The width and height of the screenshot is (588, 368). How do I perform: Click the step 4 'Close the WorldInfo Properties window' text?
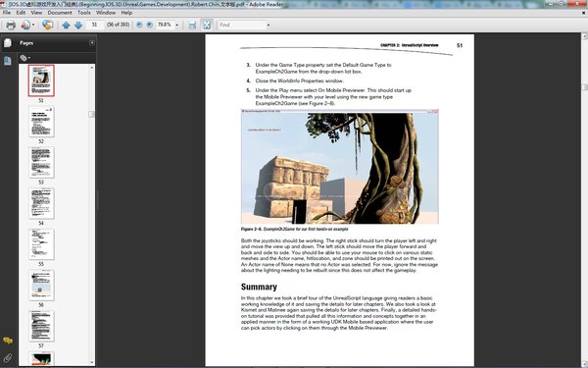tap(299, 80)
